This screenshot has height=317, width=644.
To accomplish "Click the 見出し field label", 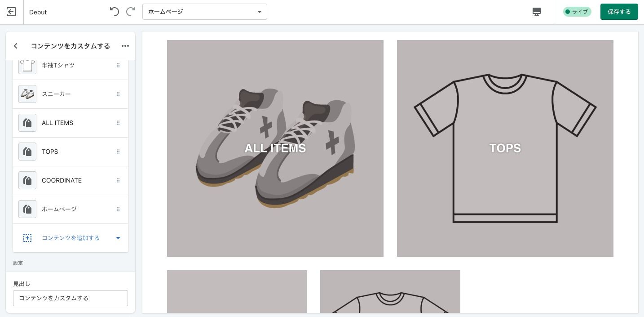I will (x=22, y=284).
